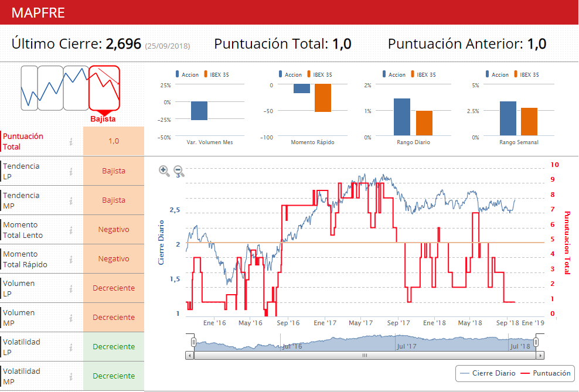Viewport: 579px width, 392px height.
Task: Open info icon for Volumen MP
Action: pyautogui.click(x=71, y=318)
